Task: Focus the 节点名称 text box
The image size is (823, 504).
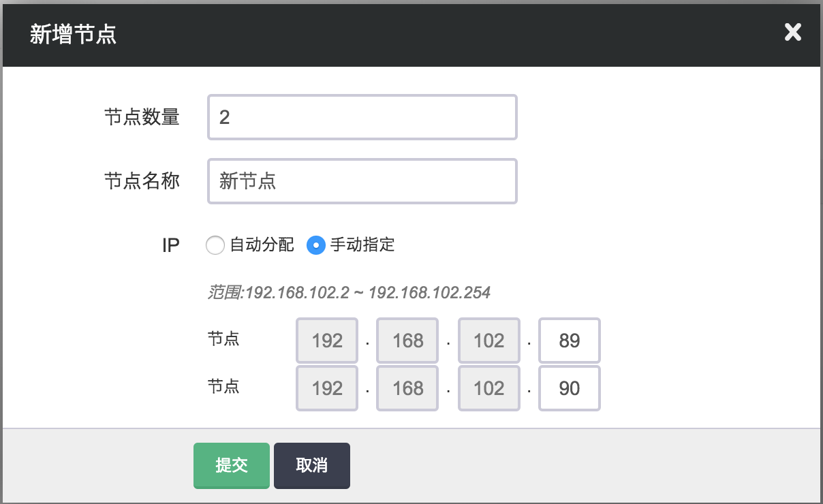Action: pyautogui.click(x=362, y=181)
